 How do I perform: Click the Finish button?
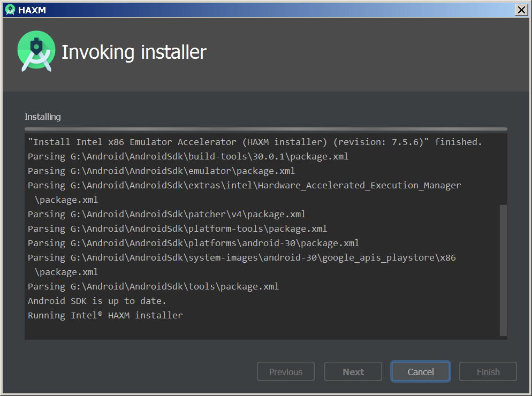pos(488,371)
